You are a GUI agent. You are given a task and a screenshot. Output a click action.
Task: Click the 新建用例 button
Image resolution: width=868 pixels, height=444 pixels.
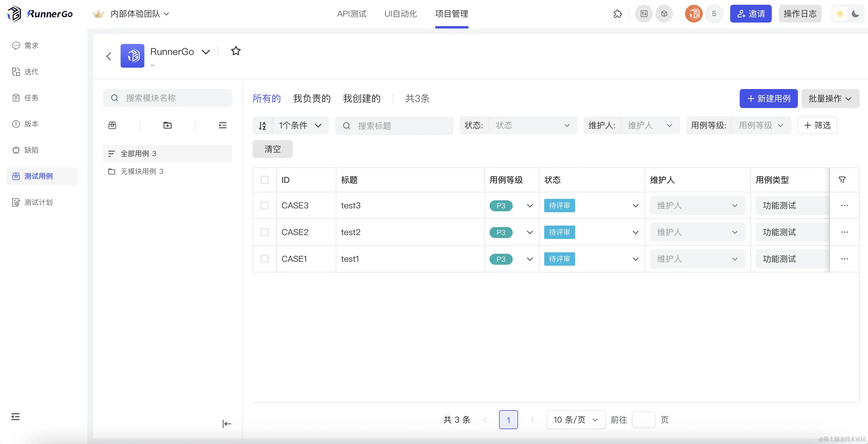pyautogui.click(x=768, y=99)
